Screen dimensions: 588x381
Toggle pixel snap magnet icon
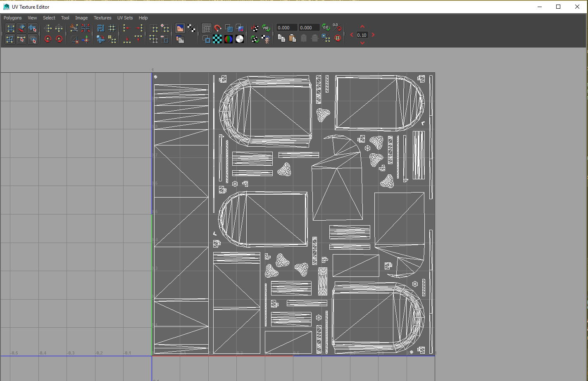click(218, 28)
